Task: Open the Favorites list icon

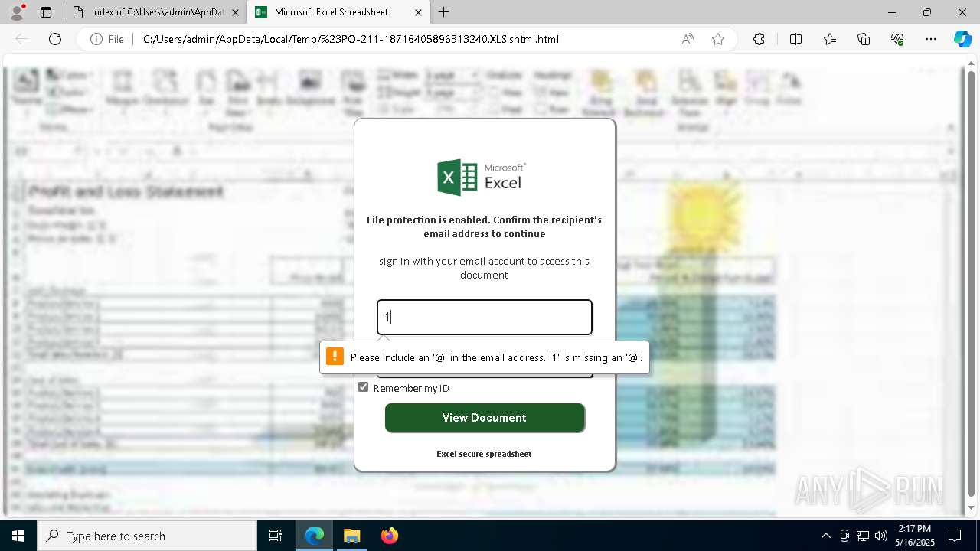Action: (830, 39)
